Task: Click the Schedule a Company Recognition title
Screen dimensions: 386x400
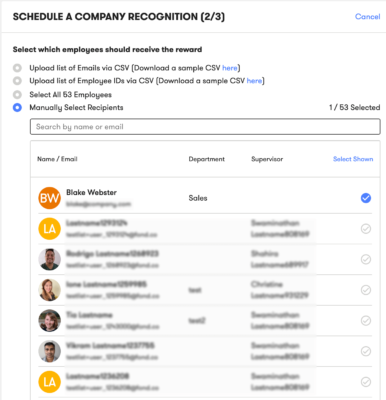Action: click(x=119, y=17)
